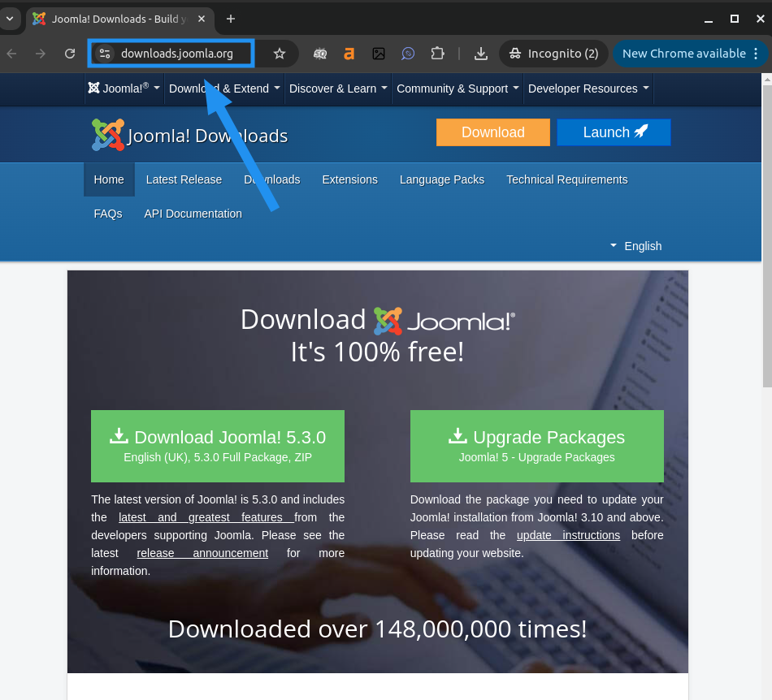Screen dimensions: 772x700
Task: Open the Chrome downloads tray icon
Action: click(481, 54)
